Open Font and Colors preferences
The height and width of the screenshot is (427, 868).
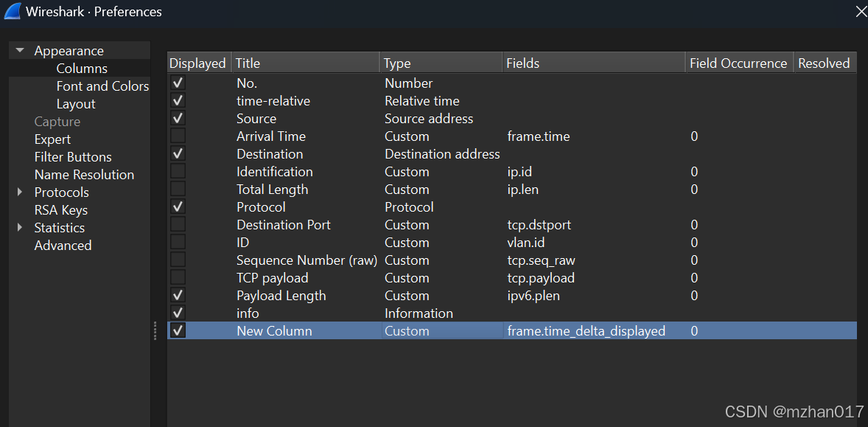point(102,86)
